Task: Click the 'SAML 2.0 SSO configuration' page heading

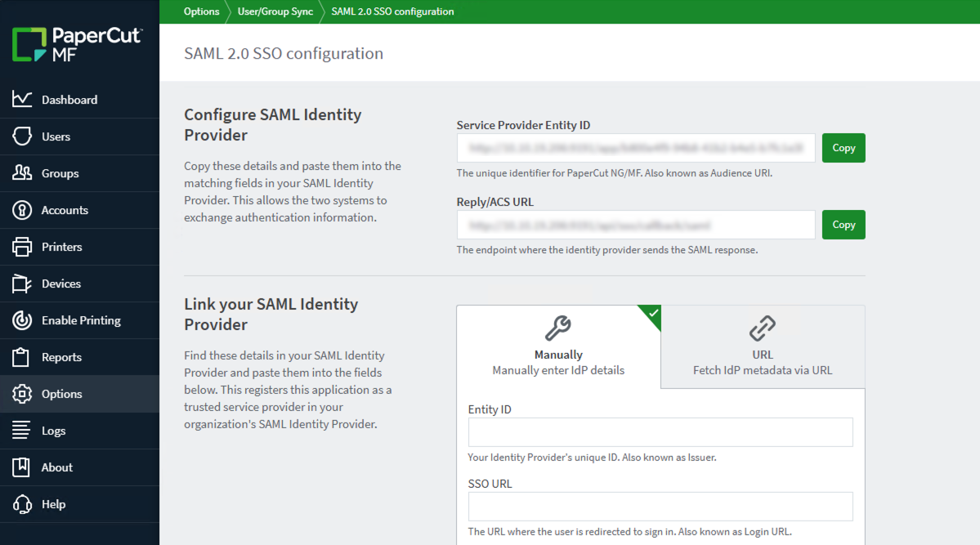Action: tap(284, 54)
